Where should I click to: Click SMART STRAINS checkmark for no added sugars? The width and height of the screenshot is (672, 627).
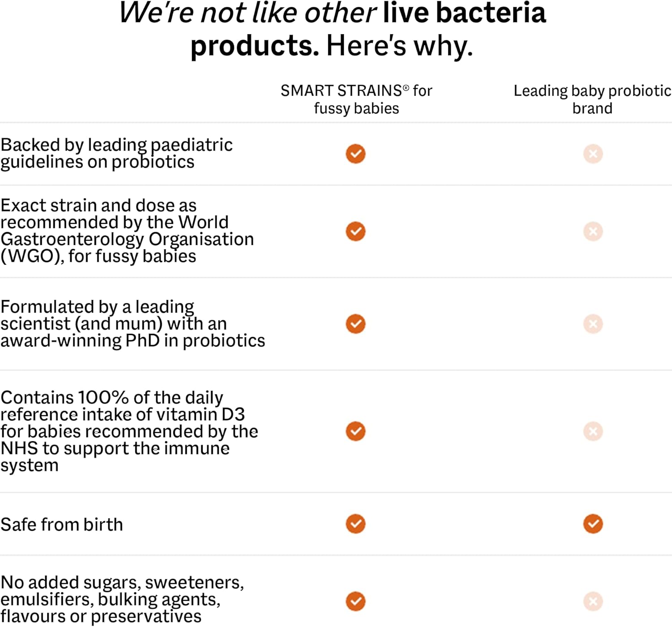click(356, 601)
